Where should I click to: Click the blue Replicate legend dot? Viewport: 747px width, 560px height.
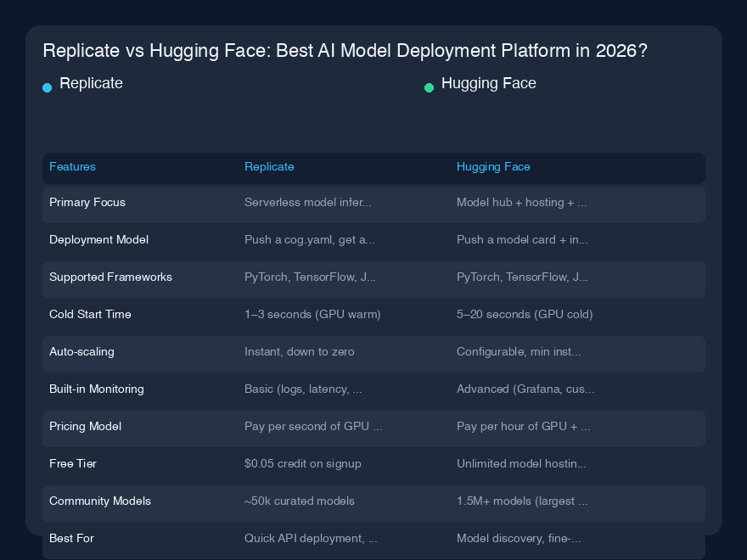point(48,87)
